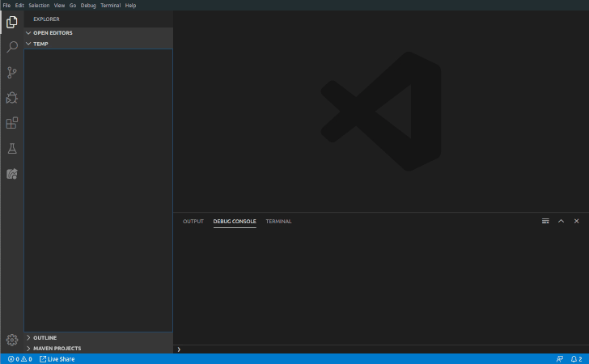Open the Edit menu

tap(19, 6)
